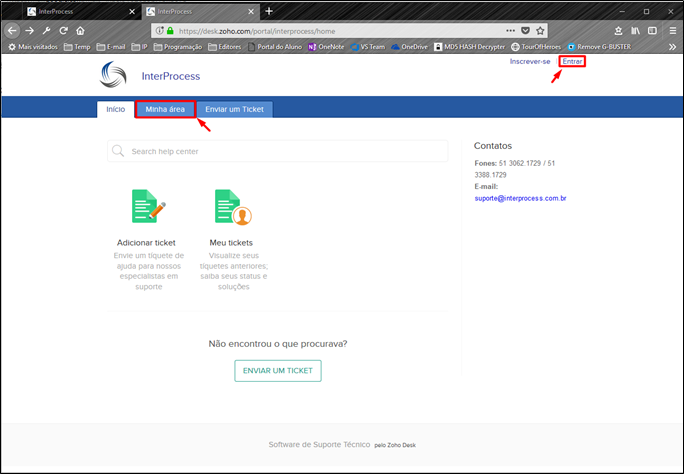Open the Enviar um Ticket tab

tap(235, 109)
